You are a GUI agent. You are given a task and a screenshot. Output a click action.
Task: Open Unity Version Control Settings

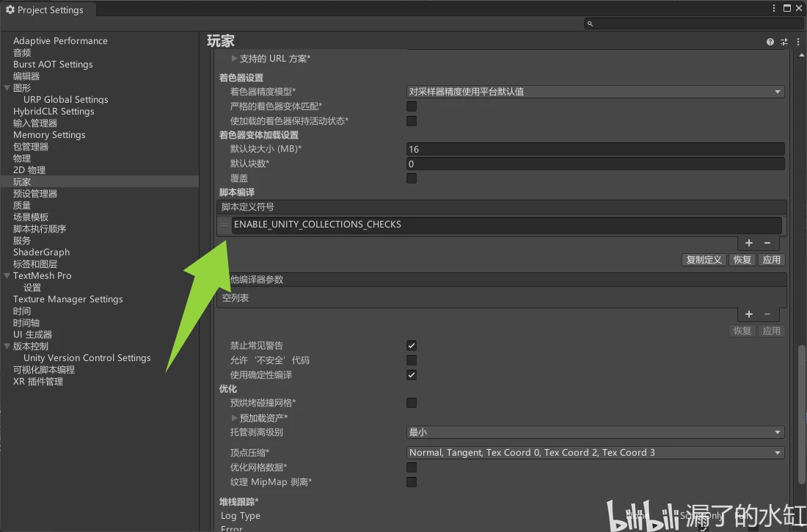point(87,358)
